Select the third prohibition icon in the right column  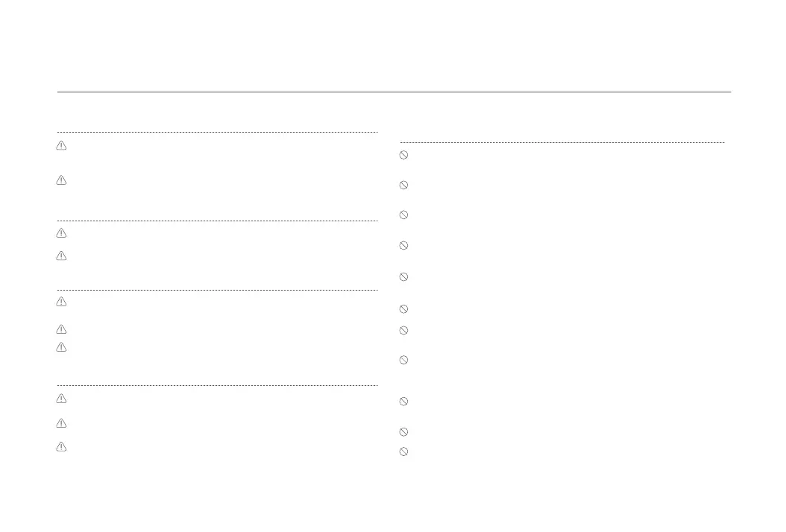point(404,215)
